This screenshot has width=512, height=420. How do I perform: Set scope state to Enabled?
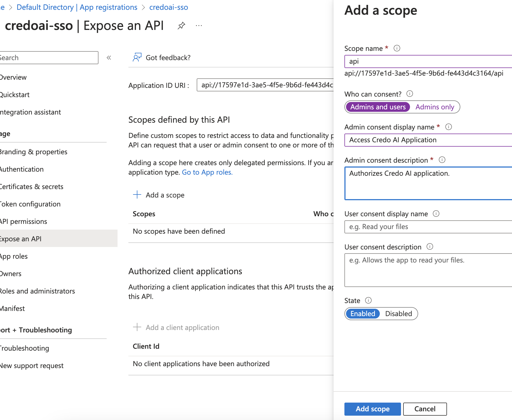pos(363,314)
